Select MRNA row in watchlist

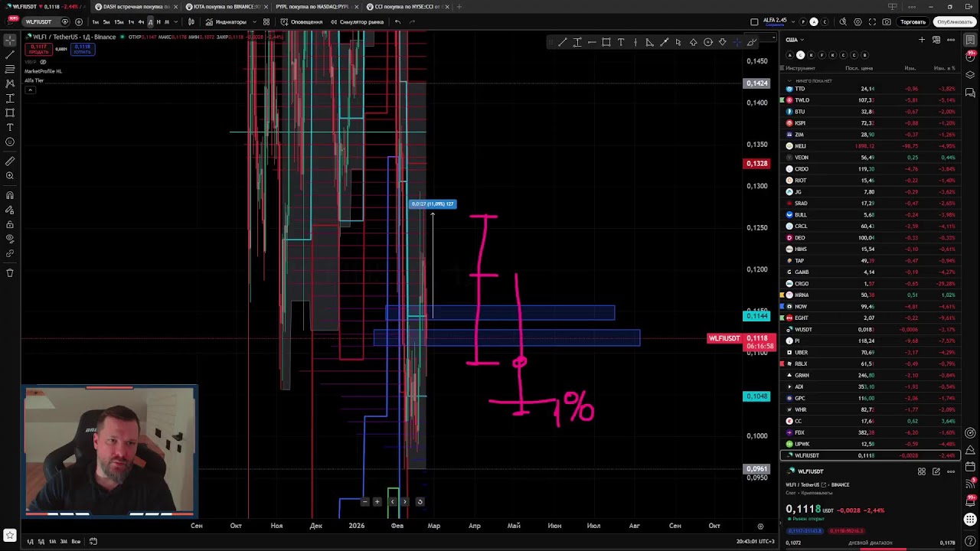(x=870, y=295)
